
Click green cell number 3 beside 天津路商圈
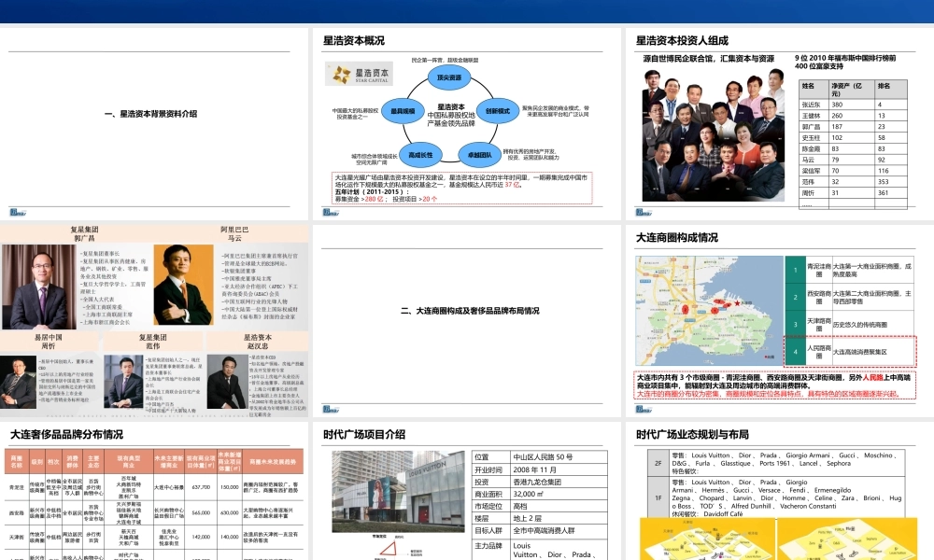[795, 325]
